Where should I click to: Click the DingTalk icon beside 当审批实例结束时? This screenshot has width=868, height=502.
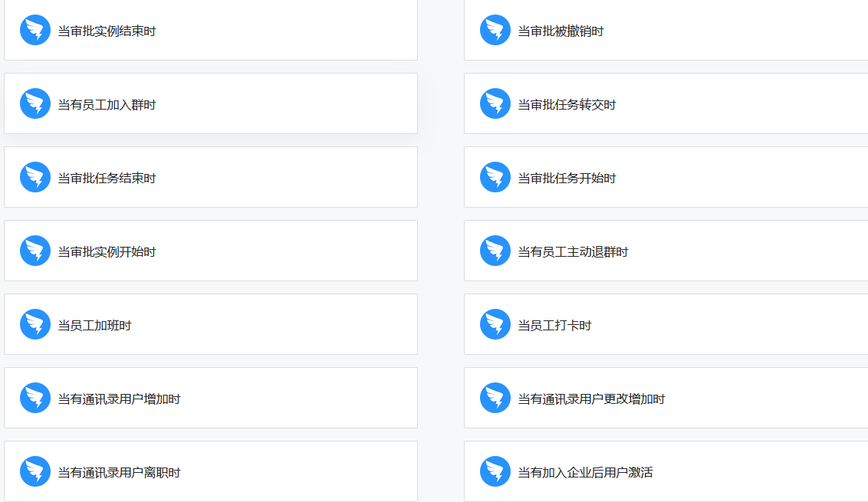pyautogui.click(x=35, y=30)
